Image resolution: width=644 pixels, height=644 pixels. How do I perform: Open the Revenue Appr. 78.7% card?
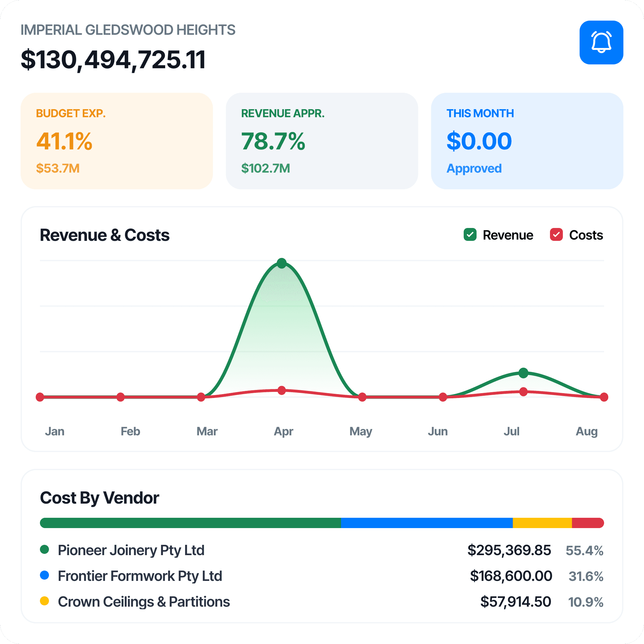tap(322, 141)
